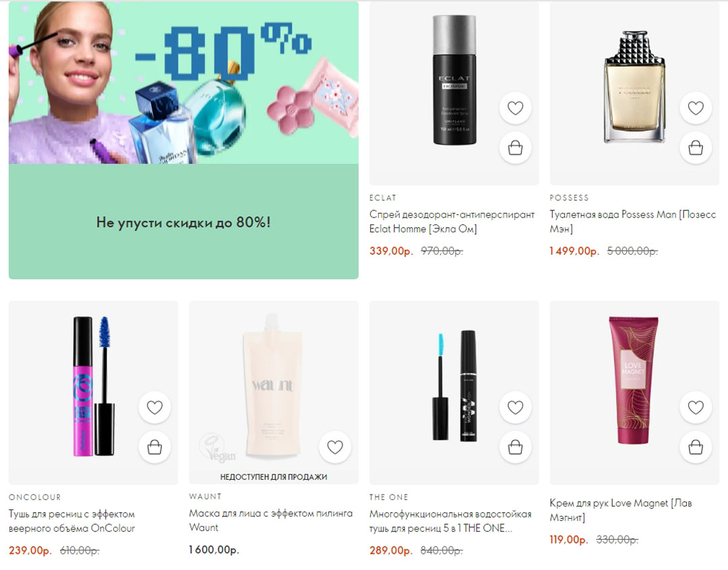The width and height of the screenshot is (728, 570).
Task: Open Тушь для ресниц OnColour product title
Action: pyautogui.click(x=72, y=521)
